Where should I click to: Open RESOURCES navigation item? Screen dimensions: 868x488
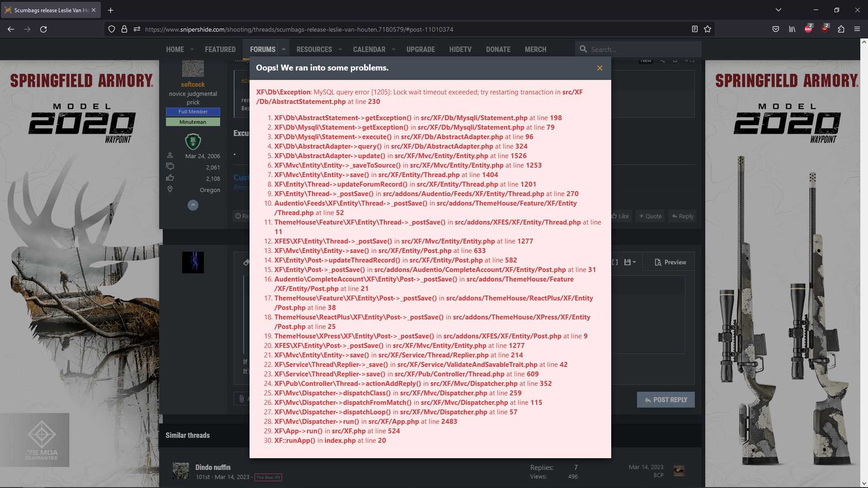pyautogui.click(x=314, y=49)
